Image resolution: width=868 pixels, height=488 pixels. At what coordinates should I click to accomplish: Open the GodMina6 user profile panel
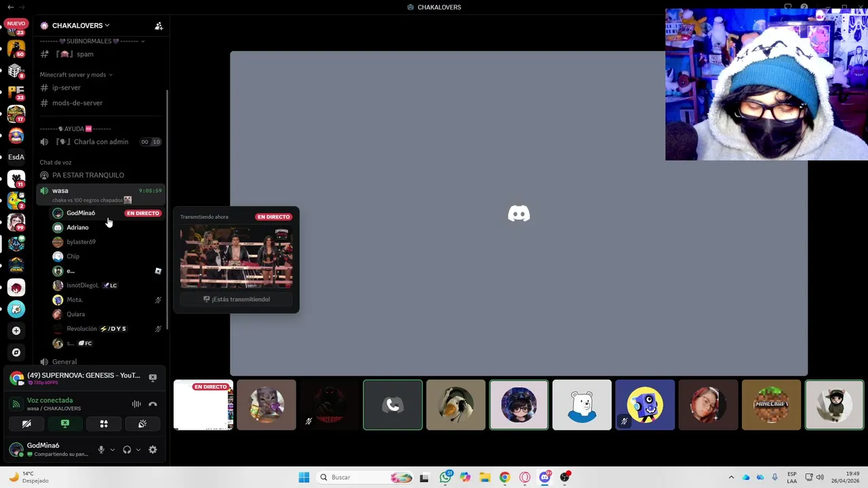coord(50,449)
